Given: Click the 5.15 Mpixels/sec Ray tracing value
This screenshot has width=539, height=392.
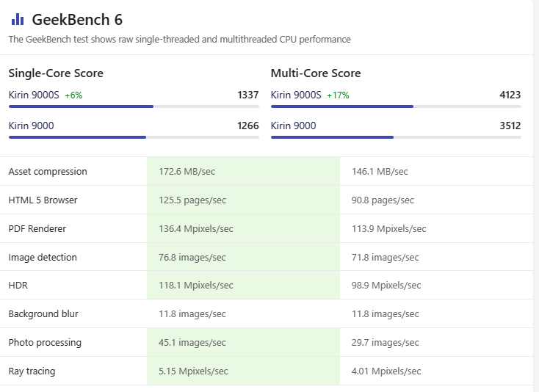Looking at the screenshot, I should [x=193, y=371].
